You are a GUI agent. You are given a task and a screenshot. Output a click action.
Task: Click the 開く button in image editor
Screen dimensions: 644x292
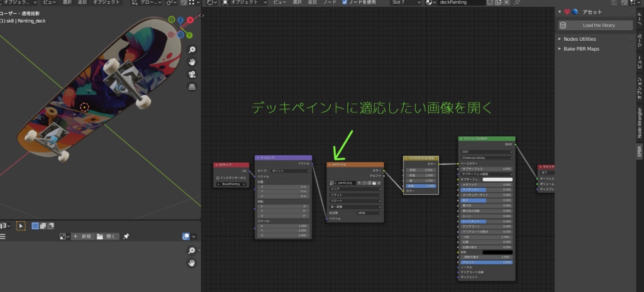click(x=107, y=237)
